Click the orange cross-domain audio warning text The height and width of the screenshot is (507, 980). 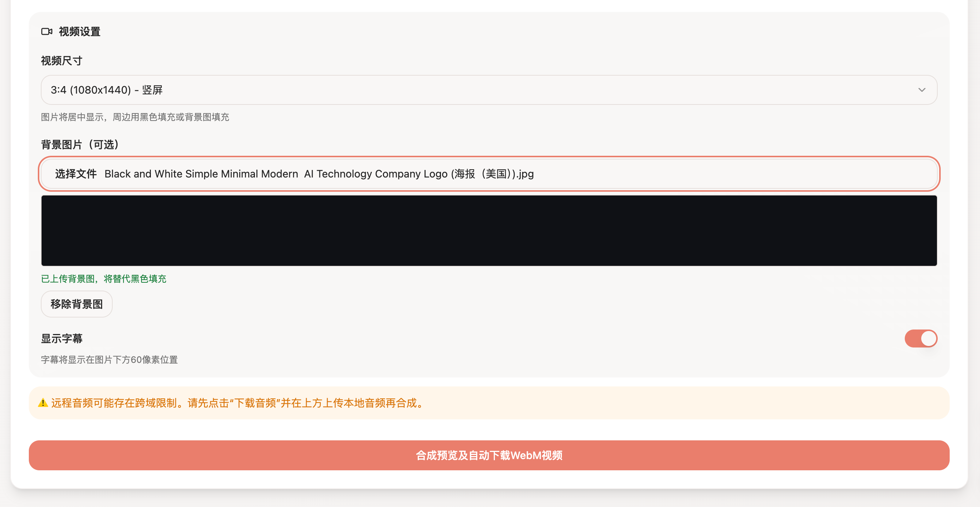(x=238, y=403)
